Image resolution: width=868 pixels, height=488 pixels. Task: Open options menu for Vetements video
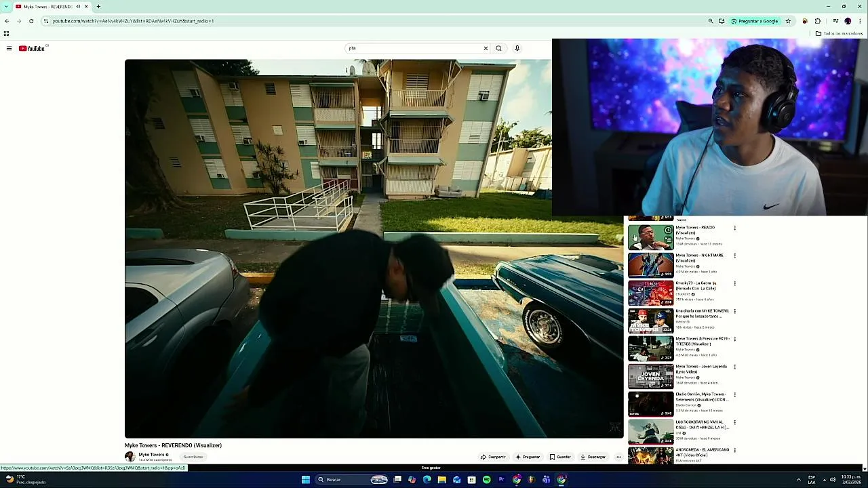734,394
